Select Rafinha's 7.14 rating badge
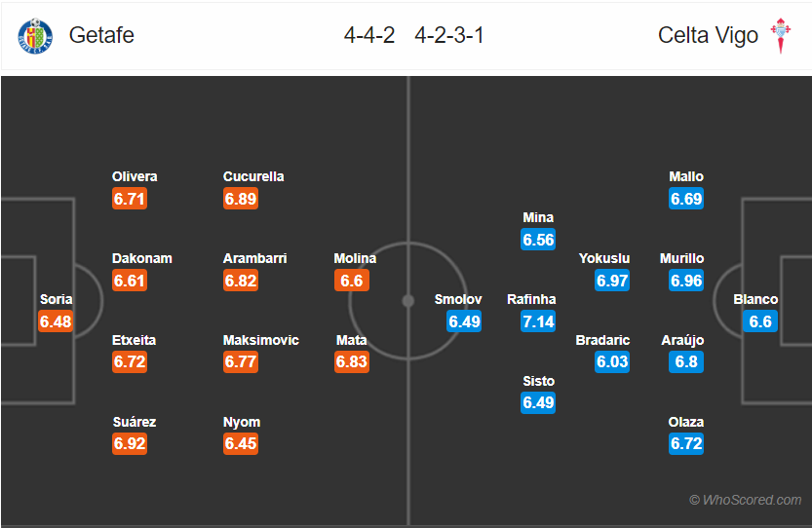Image resolution: width=812 pixels, height=528 pixels. [538, 321]
